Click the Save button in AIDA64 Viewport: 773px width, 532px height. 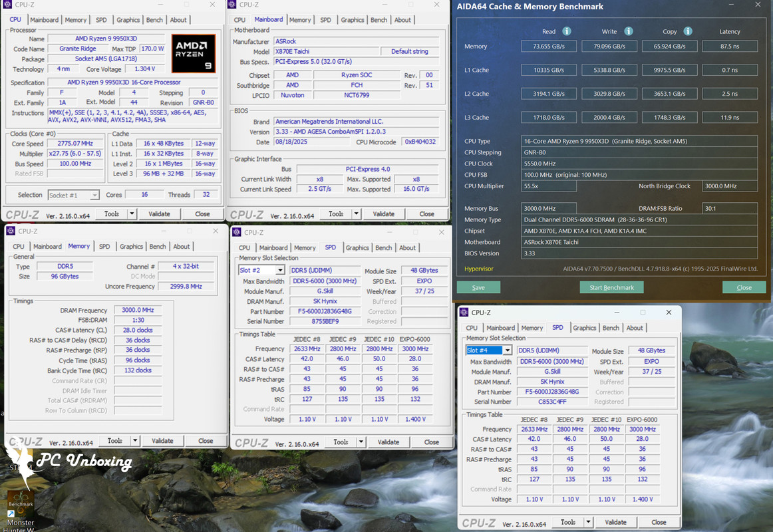click(x=478, y=288)
